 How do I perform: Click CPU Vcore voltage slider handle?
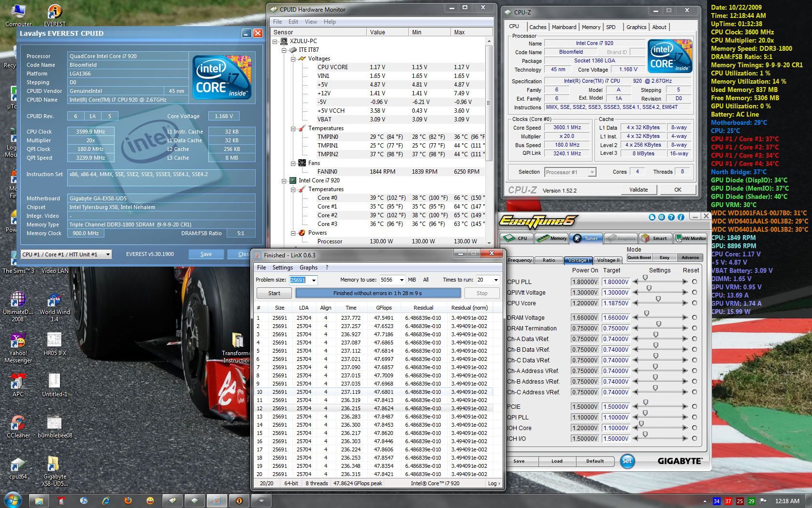pyautogui.click(x=658, y=299)
